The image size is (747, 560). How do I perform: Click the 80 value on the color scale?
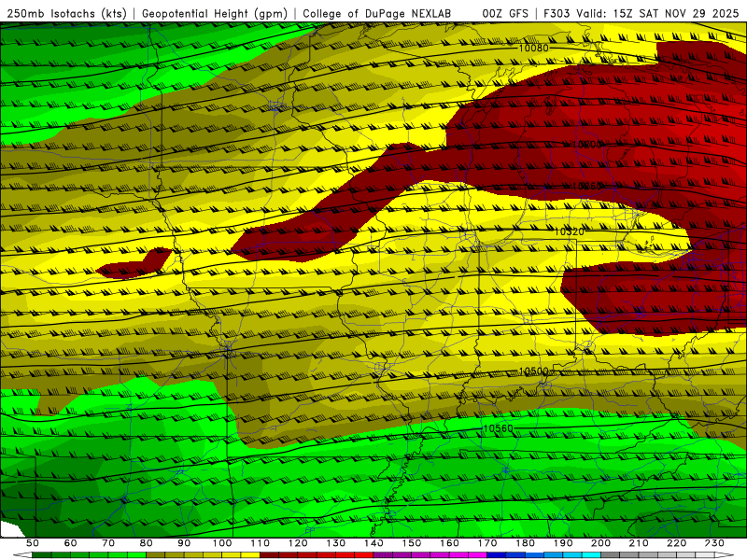pos(146,543)
